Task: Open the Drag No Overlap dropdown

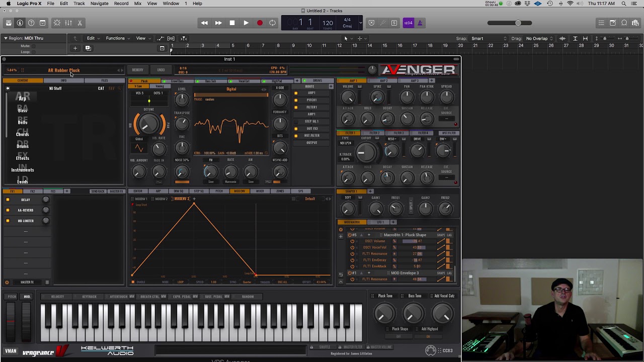Action: [539, 38]
